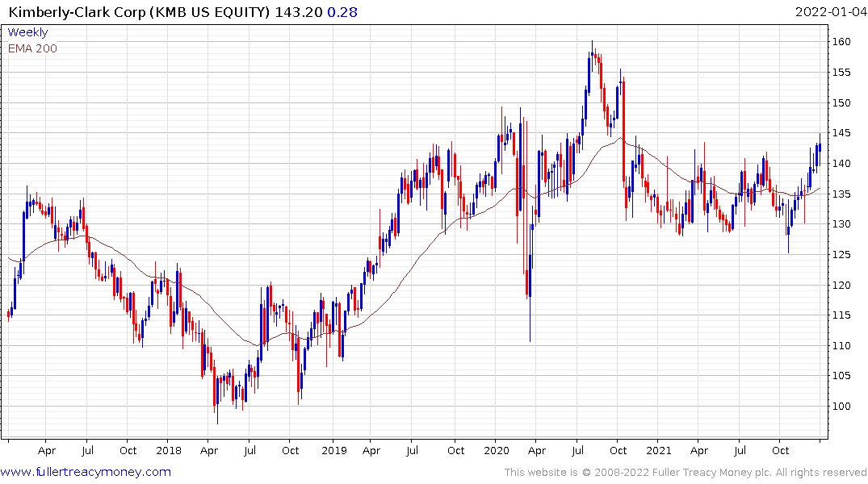
Task: Click the 110 price axis label
Action: [841, 346]
